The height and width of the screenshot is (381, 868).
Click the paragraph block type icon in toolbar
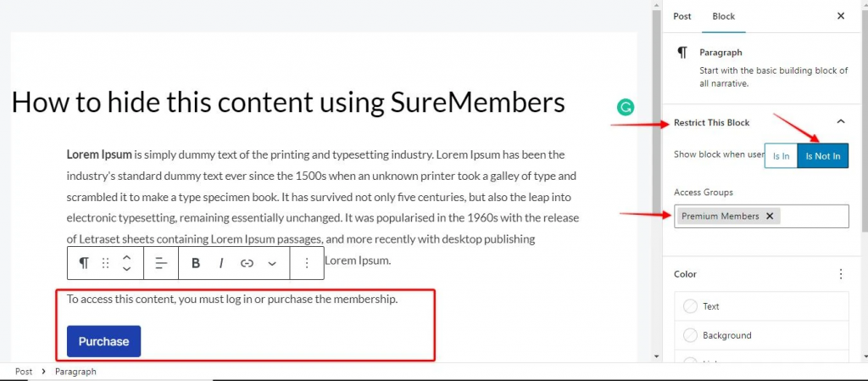click(83, 263)
